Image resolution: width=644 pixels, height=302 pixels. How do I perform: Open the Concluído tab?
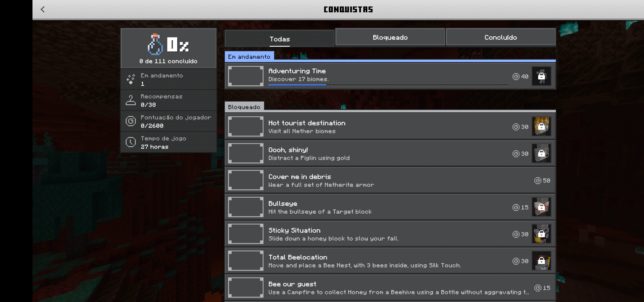(x=501, y=37)
